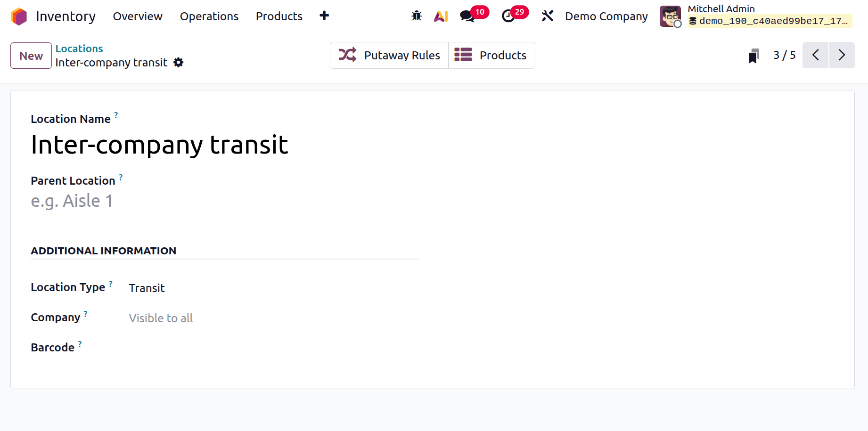Click the Putaway Rules smart button
The width and height of the screenshot is (868, 431).
pos(389,55)
